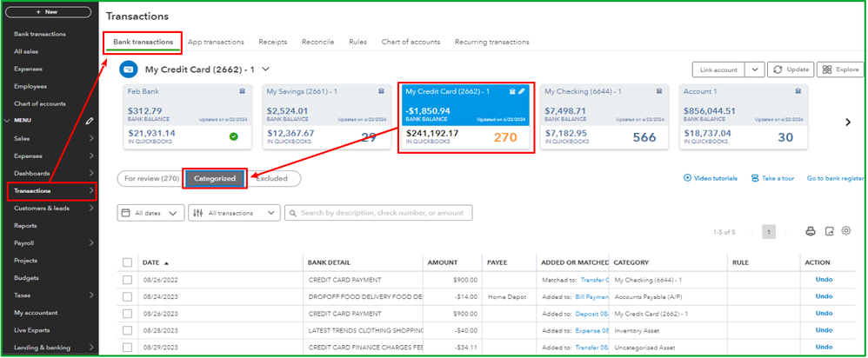Expand the Sales sidebar menu
Image resolution: width=868 pixels, height=358 pixels.
91,138
